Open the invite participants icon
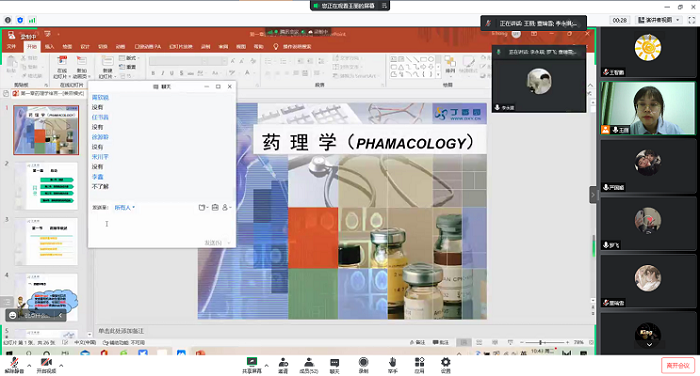700x376 pixels. (x=283, y=365)
